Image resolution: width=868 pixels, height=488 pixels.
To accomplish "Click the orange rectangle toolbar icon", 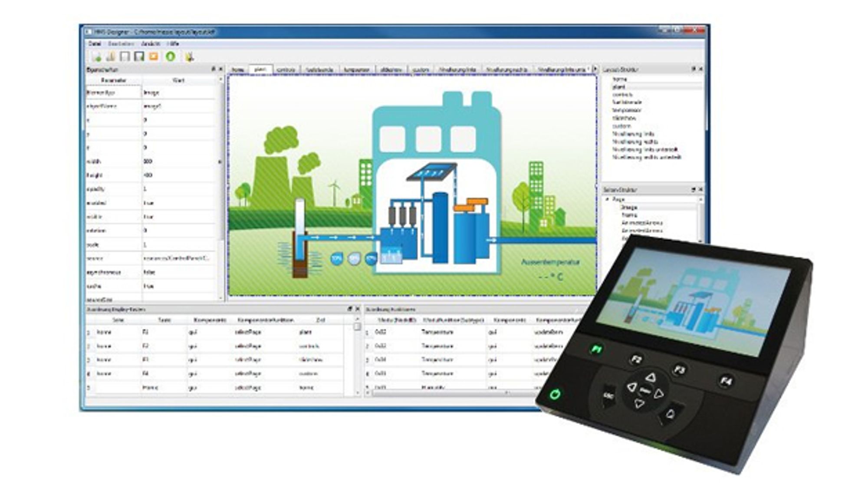I will (154, 56).
